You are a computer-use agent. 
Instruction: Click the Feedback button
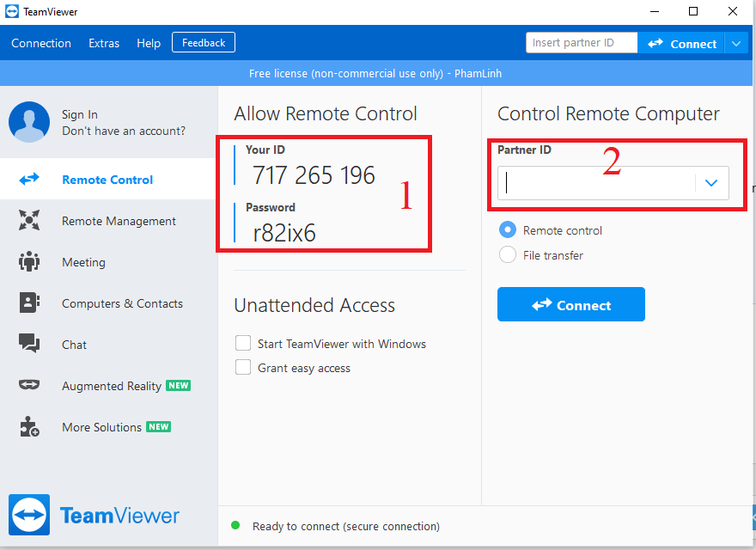pyautogui.click(x=204, y=42)
